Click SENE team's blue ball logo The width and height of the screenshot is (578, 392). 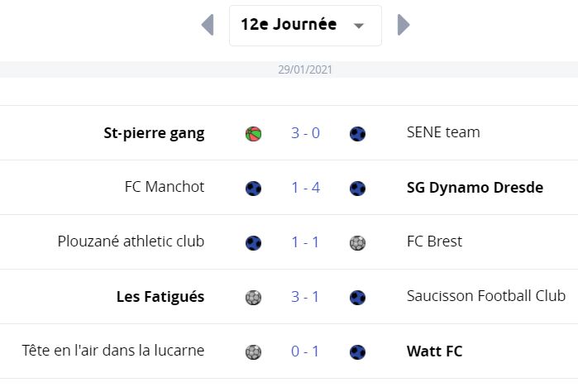pos(357,133)
